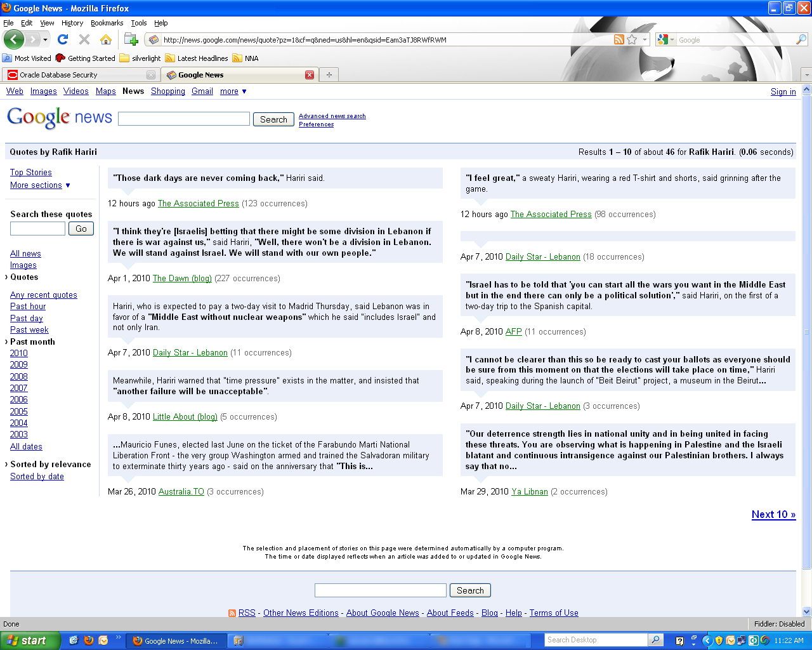Open the search engine selector dropdown
This screenshot has height=650, width=812.
[665, 39]
